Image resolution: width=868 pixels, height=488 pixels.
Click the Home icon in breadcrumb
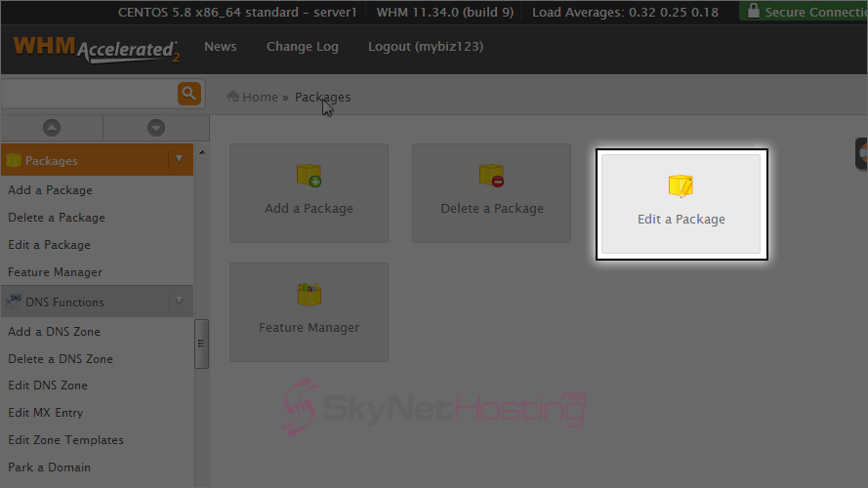tap(233, 97)
